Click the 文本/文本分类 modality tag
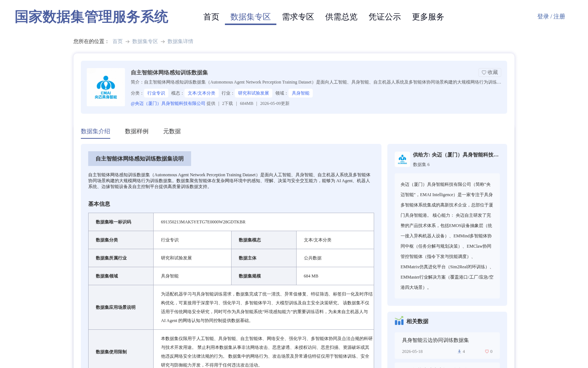The width and height of the screenshot is (588, 368). pos(201,93)
